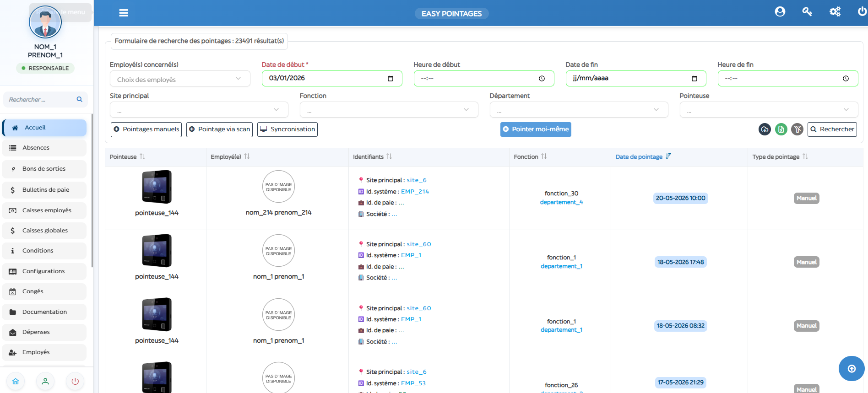868x393 pixels.
Task: Open Caisses employés in the sidebar
Action: [x=44, y=210]
